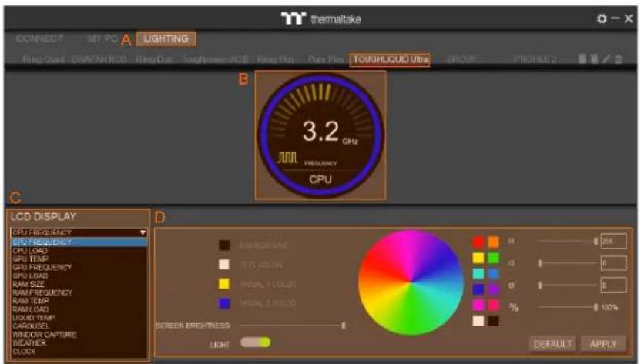Click the percent intensity slider
The width and height of the screenshot is (641, 364).
[x=569, y=307]
